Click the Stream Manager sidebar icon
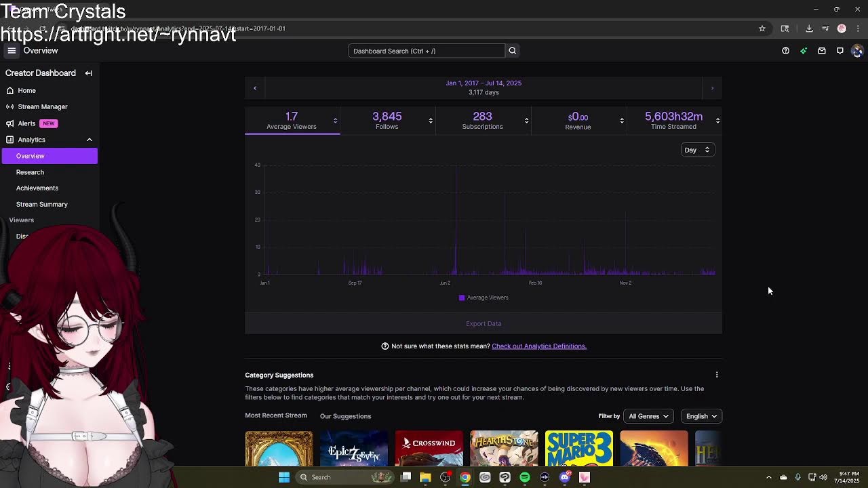 click(x=10, y=106)
